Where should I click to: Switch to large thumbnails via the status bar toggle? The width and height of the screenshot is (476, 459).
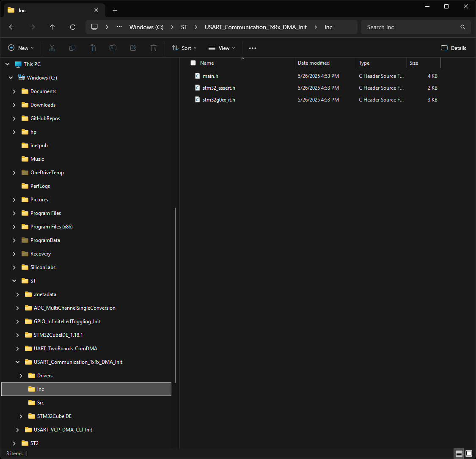[468, 453]
